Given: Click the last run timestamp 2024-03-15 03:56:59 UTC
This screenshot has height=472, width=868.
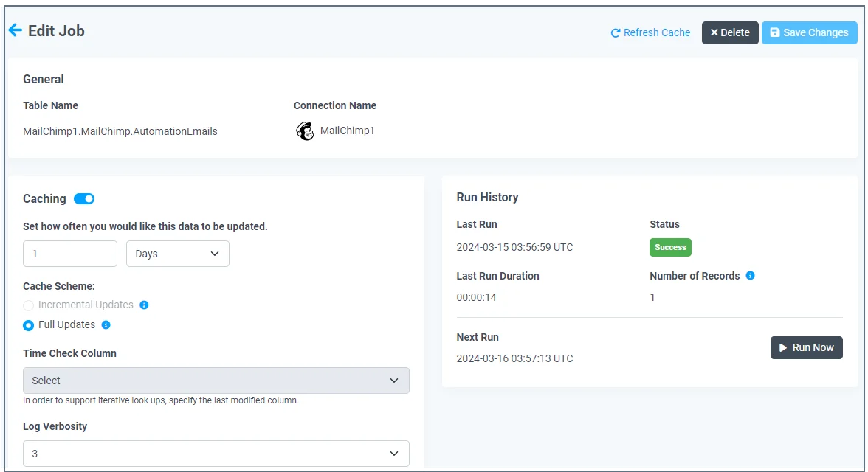Looking at the screenshot, I should [514, 247].
